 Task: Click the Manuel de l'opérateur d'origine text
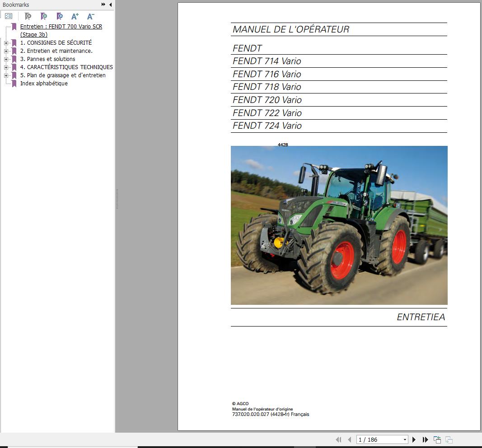click(x=262, y=409)
